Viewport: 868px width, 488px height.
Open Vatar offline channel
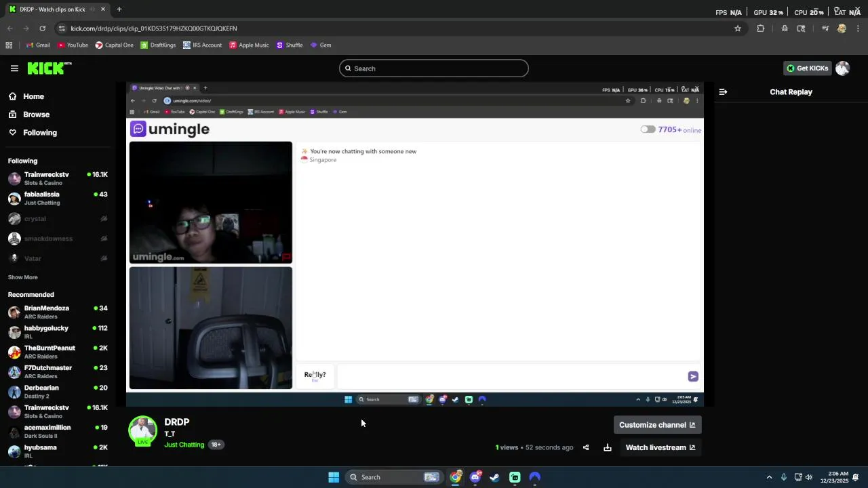[x=58, y=258]
